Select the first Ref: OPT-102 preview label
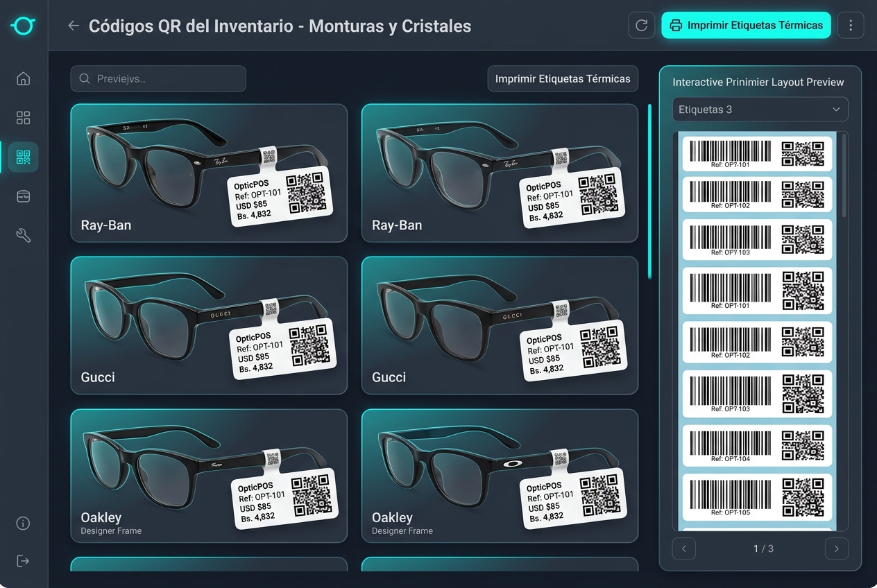The image size is (877, 588). coord(757,194)
